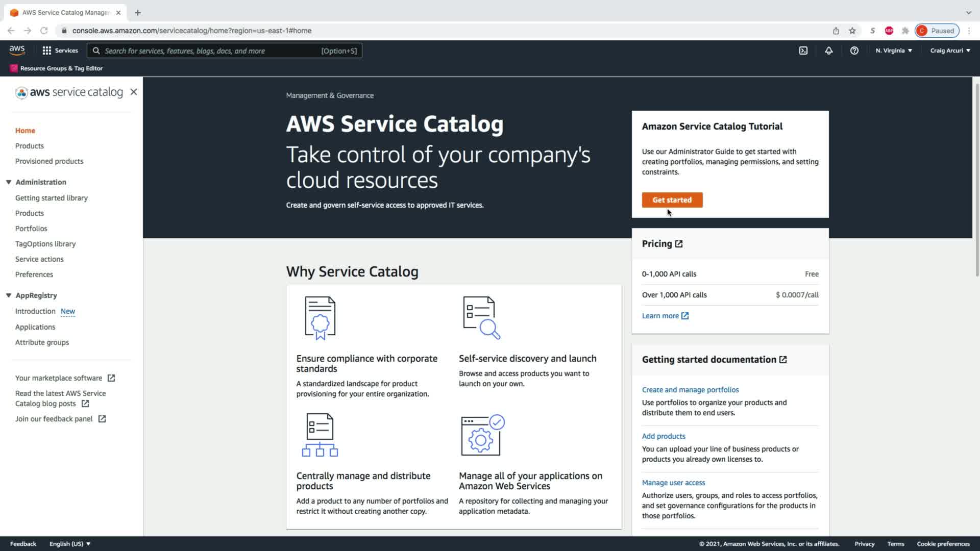Click the Get started button
The height and width of the screenshot is (551, 980).
tap(672, 200)
